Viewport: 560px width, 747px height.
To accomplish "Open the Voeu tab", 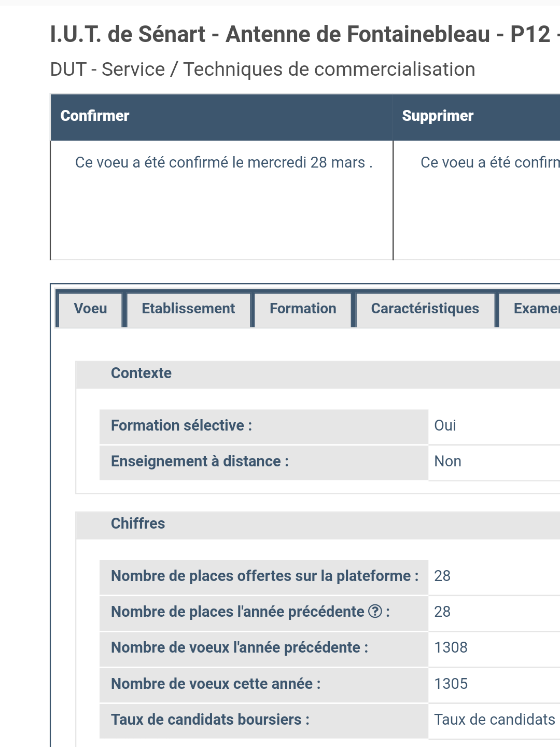I will 90,309.
